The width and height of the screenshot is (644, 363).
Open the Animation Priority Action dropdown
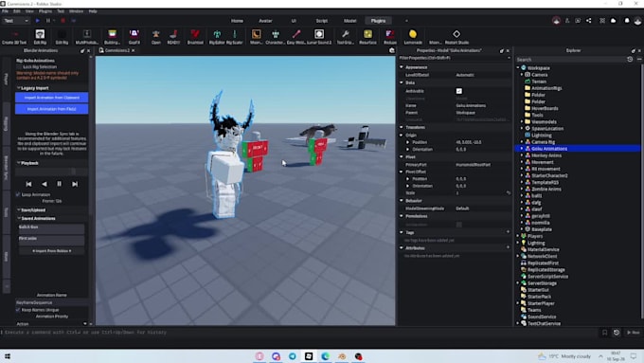coord(52,323)
